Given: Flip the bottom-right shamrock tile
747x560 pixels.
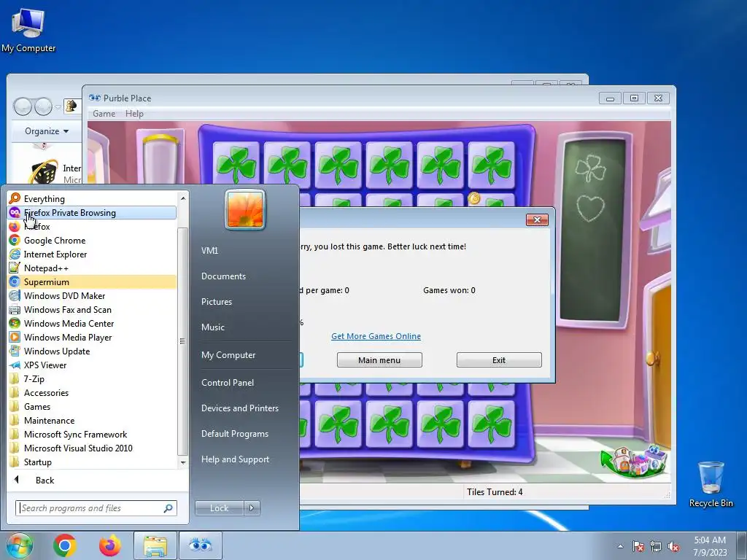Looking at the screenshot, I should click(x=491, y=424).
